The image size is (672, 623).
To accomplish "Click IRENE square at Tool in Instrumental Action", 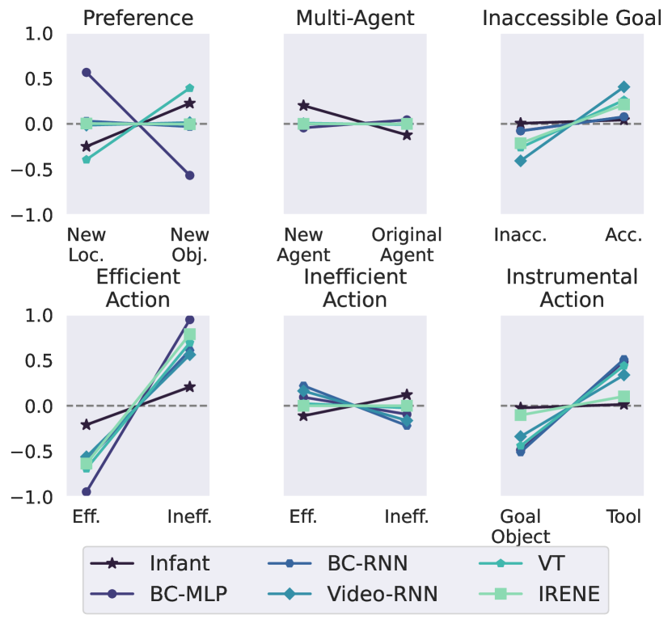I will pyautogui.click(x=623, y=397).
